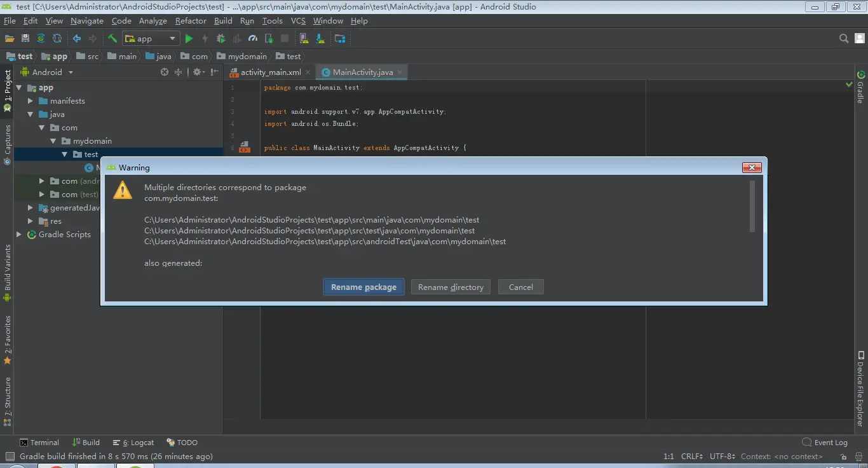The image size is (868, 468).
Task: Open the Logcat tool window
Action: (133, 443)
